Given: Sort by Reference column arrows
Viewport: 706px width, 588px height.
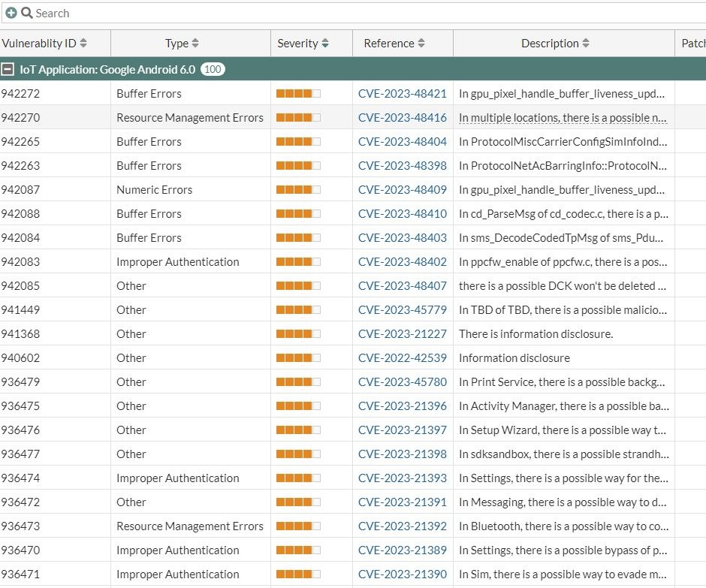Looking at the screenshot, I should pos(421,44).
